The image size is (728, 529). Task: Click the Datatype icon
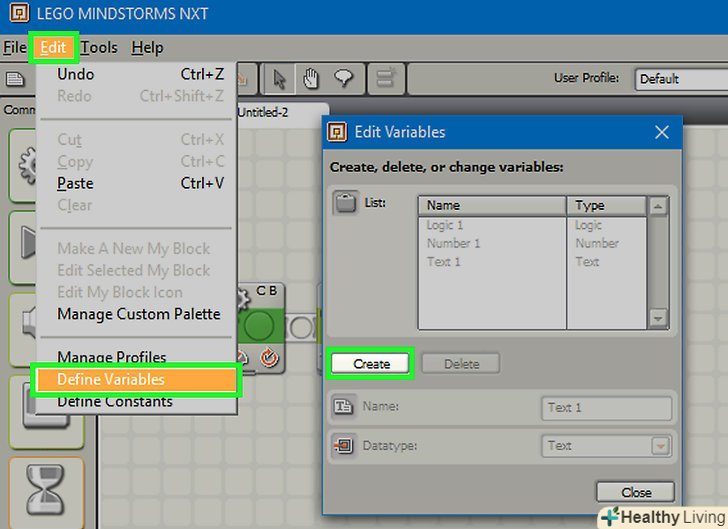point(344,446)
